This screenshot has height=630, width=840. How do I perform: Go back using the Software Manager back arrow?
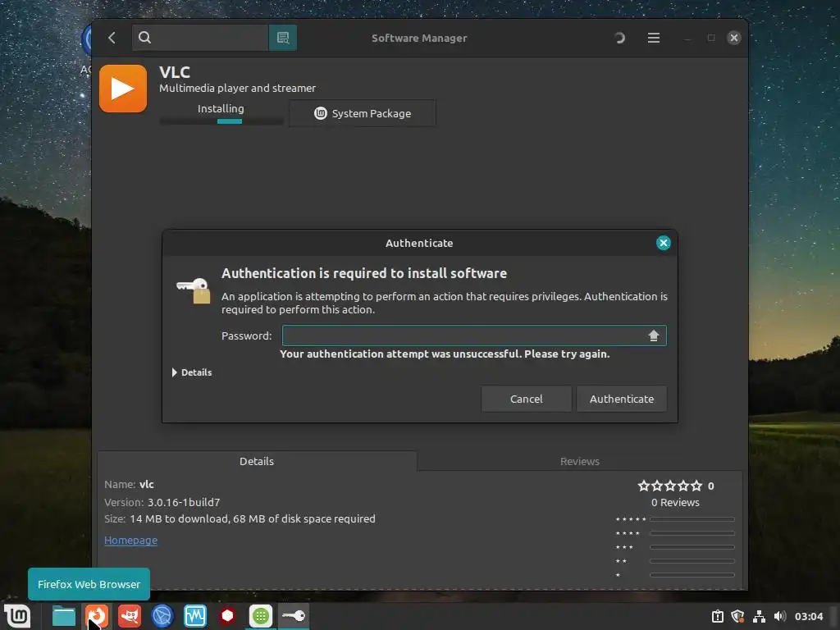point(112,38)
